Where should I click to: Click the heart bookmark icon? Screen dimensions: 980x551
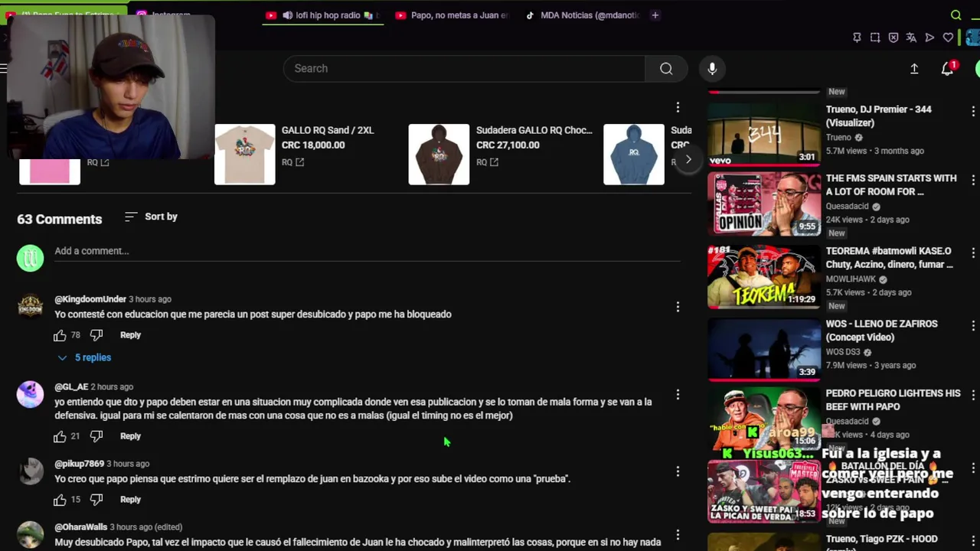pos(948,37)
